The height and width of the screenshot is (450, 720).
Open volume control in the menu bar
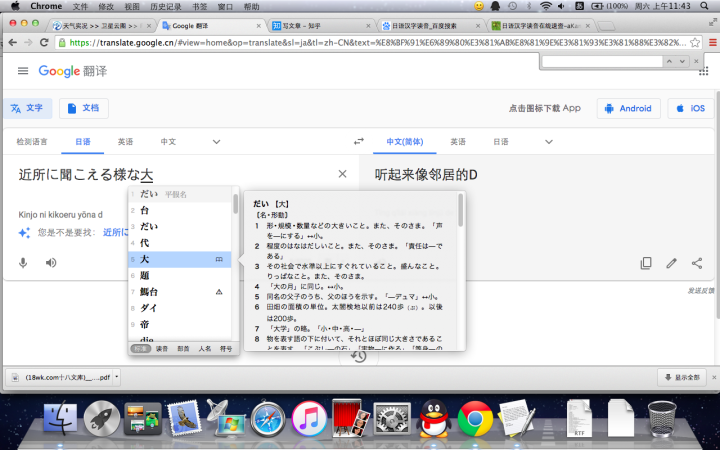click(561, 6)
